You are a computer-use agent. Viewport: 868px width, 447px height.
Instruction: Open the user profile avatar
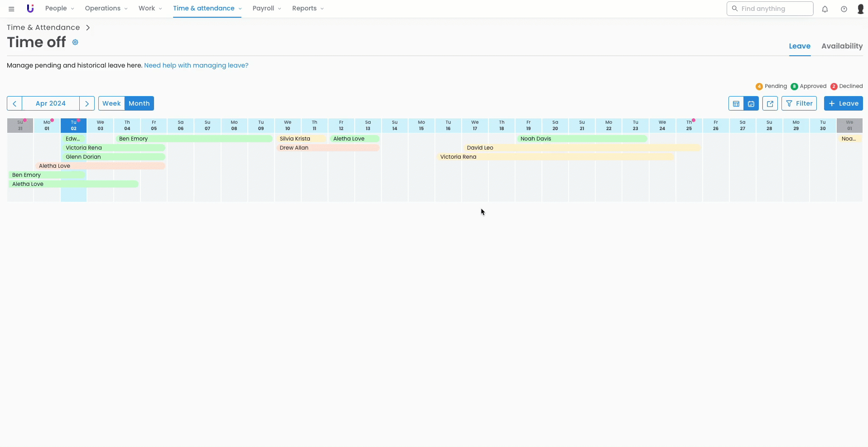pyautogui.click(x=860, y=9)
